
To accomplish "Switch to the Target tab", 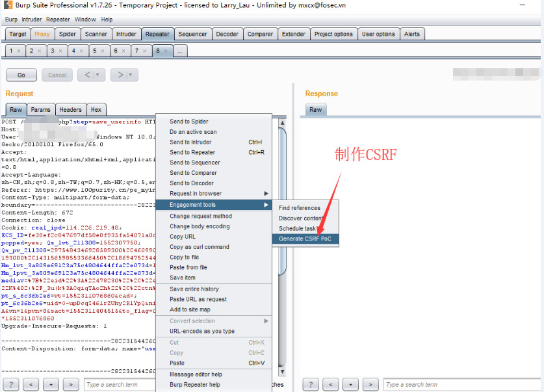I will pyautogui.click(x=18, y=34).
